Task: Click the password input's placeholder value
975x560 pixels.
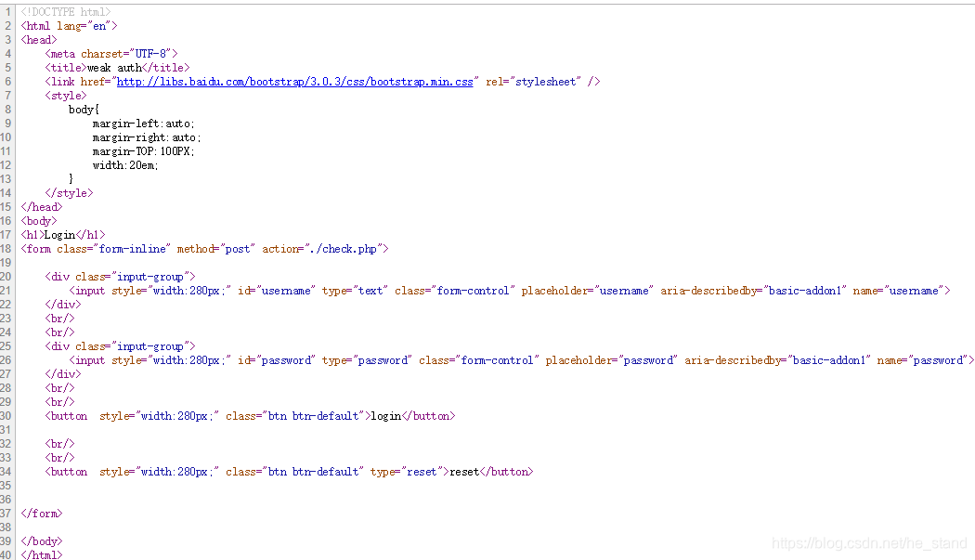Action: [648, 360]
